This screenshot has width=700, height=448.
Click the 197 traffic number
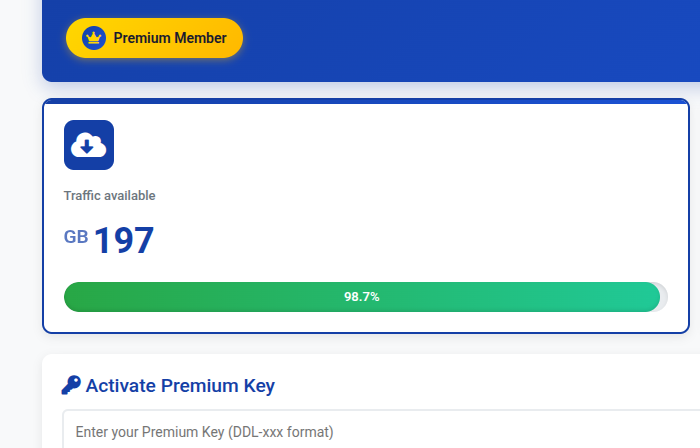coord(124,241)
